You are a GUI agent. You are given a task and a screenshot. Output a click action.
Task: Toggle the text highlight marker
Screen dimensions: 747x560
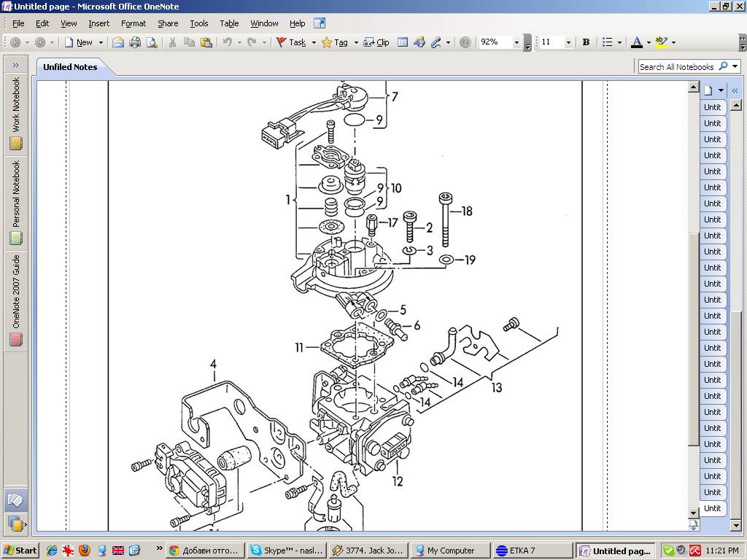661,42
